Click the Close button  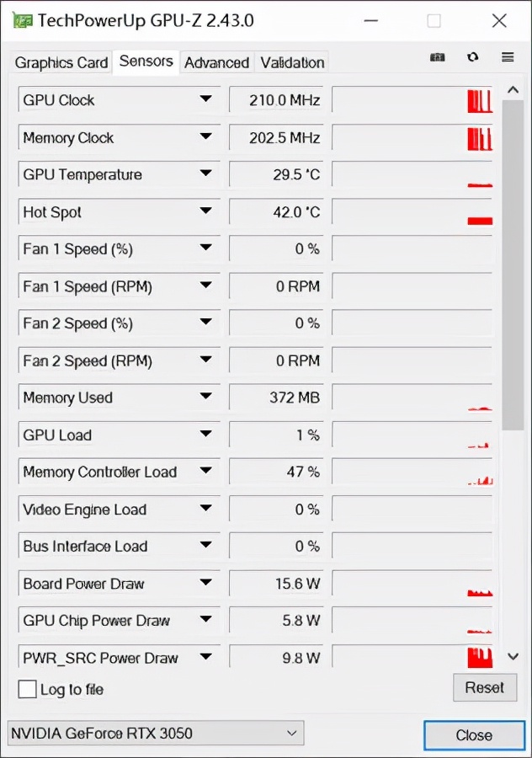(x=474, y=735)
